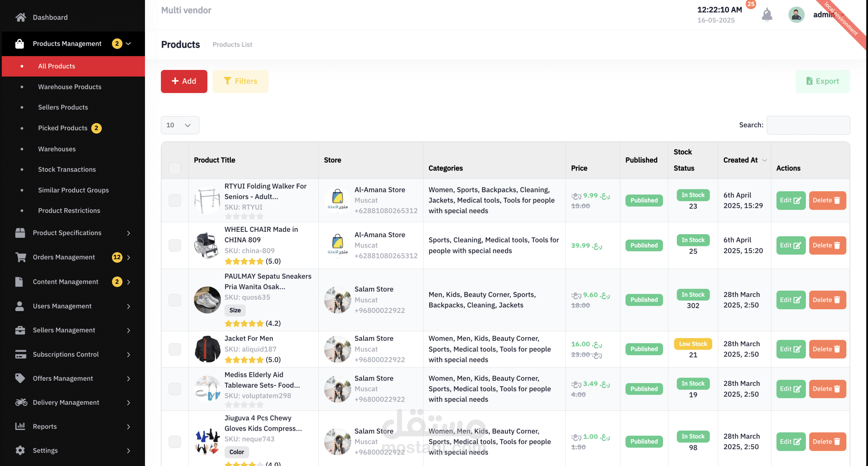Click the Size variant tag on sneakers
The height and width of the screenshot is (466, 868).
[235, 310]
